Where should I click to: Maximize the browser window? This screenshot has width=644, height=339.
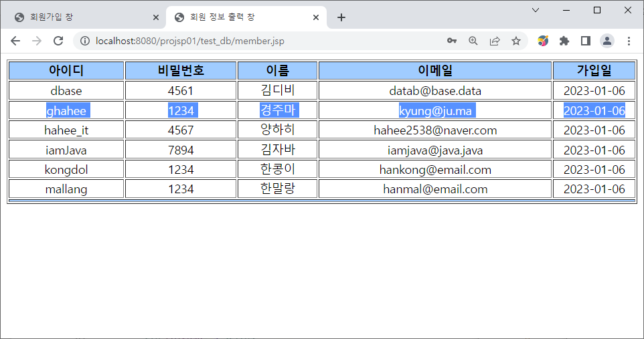[597, 10]
